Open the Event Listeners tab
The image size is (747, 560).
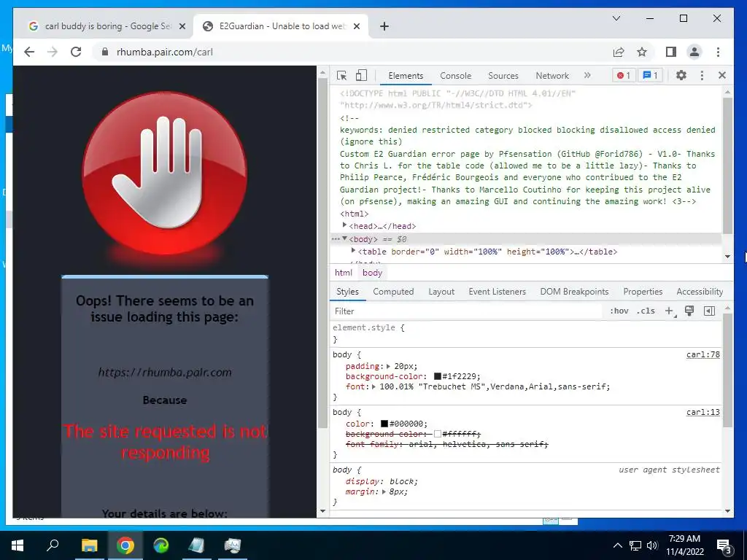[497, 292]
